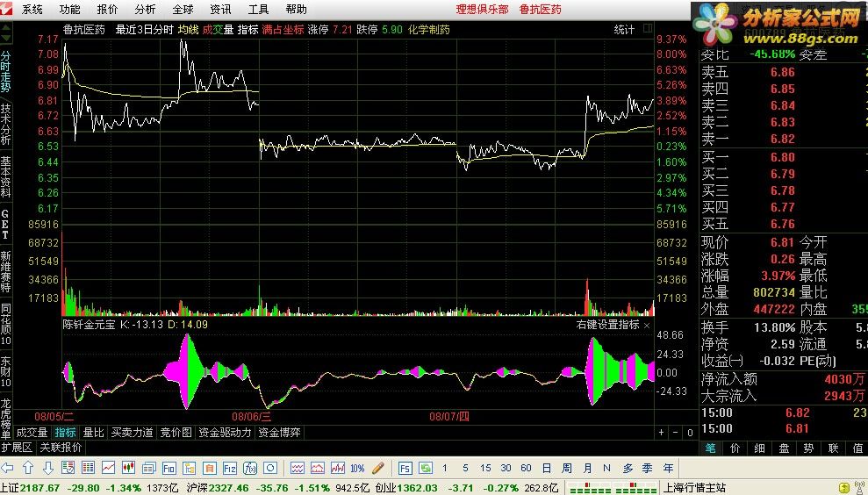Select the 价 tab in quote panel
This screenshot has width=868, height=495.
(x=735, y=448)
